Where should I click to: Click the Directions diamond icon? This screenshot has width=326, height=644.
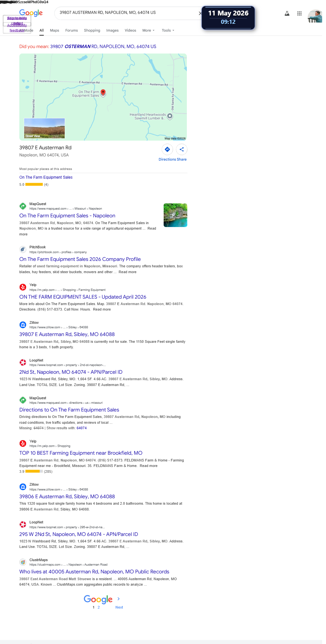[167, 149]
